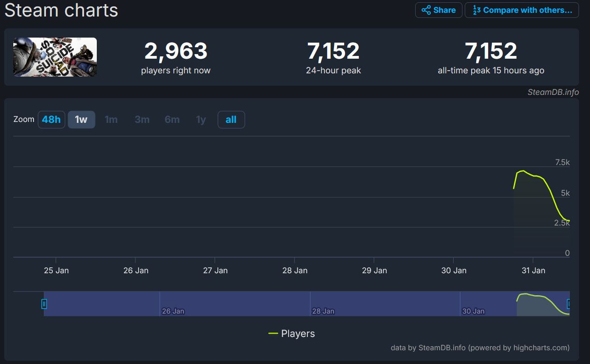Viewport: 590px width, 364px height.
Task: Click the 30 Jan label in navigator
Action: pyautogui.click(x=473, y=311)
